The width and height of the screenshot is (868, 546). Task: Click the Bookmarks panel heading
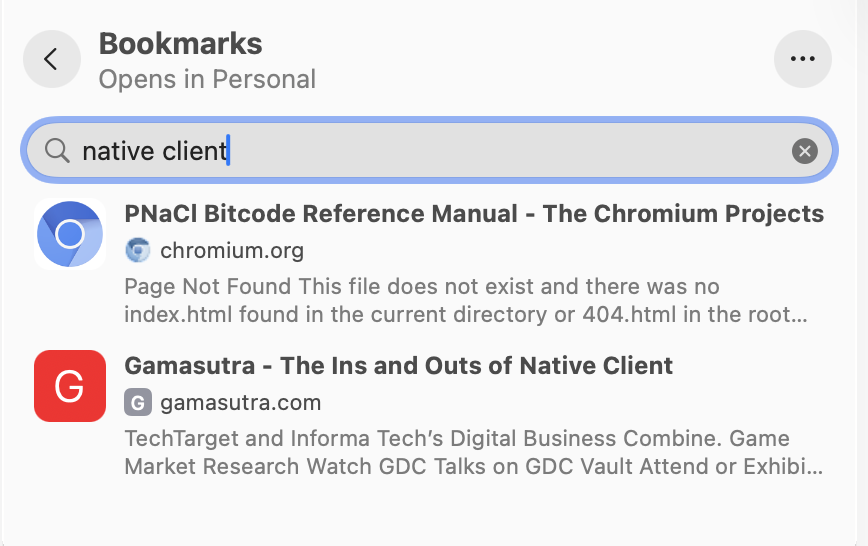pyautogui.click(x=180, y=44)
